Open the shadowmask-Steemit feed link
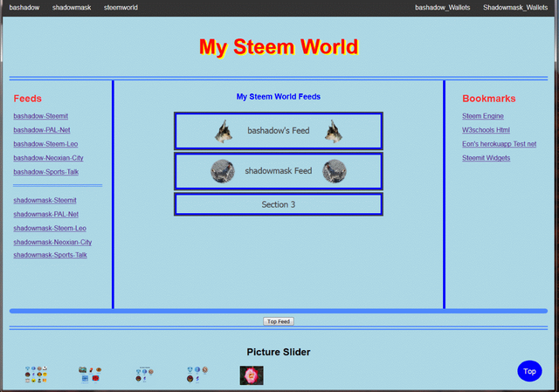 [x=45, y=200]
